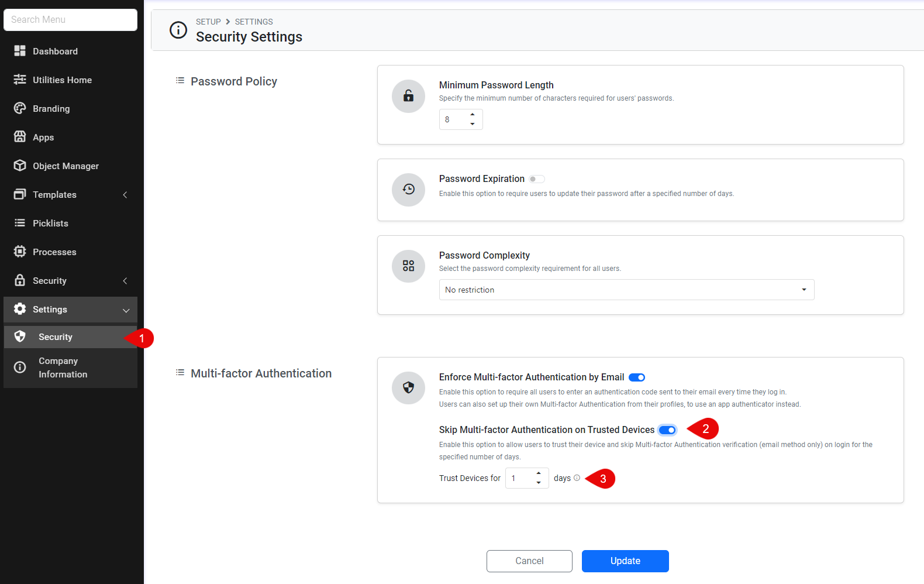The width and height of the screenshot is (924, 584).
Task: Click the Apps store icon
Action: tap(20, 137)
